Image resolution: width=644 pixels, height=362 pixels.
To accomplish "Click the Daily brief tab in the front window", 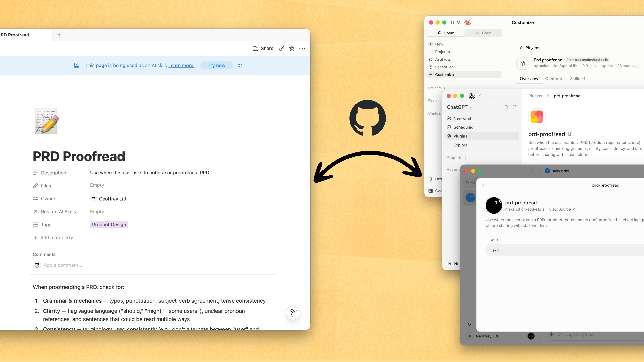I will pos(557,171).
